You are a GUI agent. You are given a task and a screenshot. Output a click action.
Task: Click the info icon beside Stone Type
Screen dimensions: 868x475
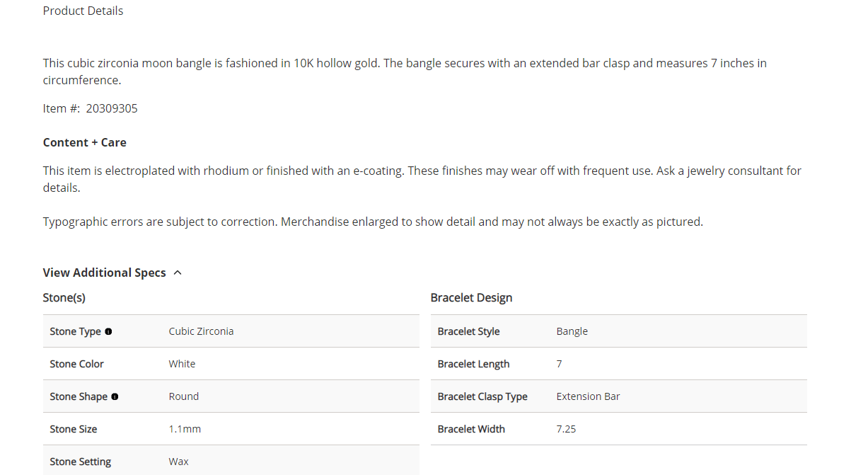tap(108, 331)
